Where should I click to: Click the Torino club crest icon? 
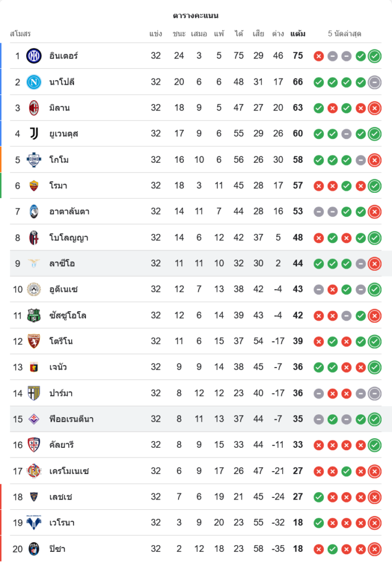(34, 341)
